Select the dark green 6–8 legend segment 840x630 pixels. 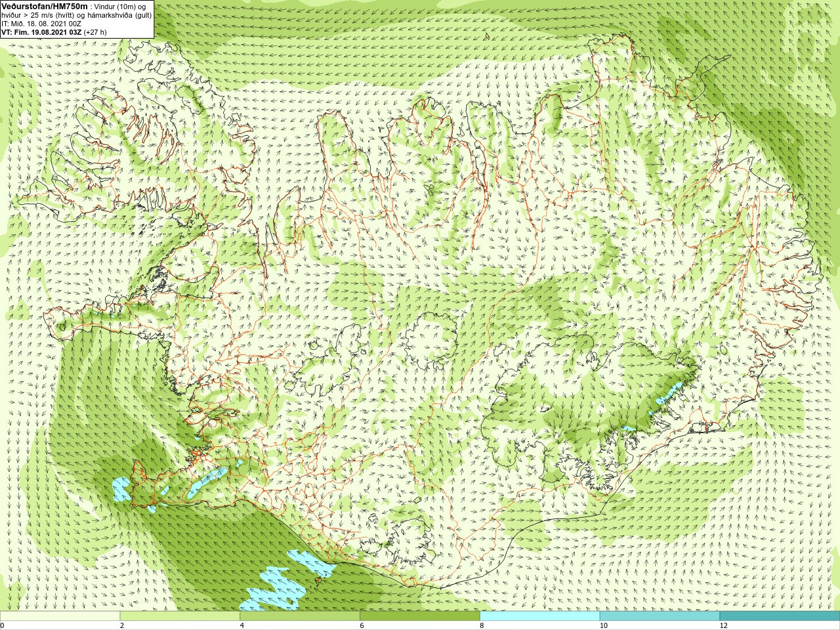(420, 616)
